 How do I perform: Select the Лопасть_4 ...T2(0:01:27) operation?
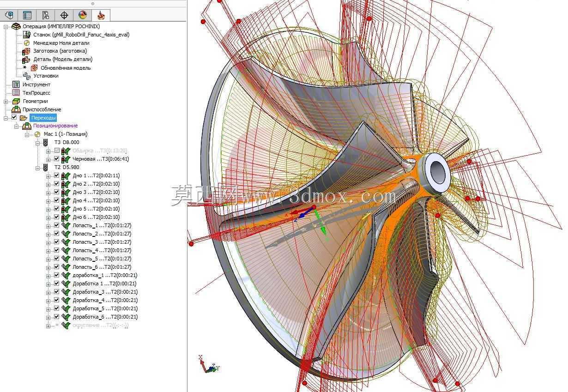pos(102,250)
